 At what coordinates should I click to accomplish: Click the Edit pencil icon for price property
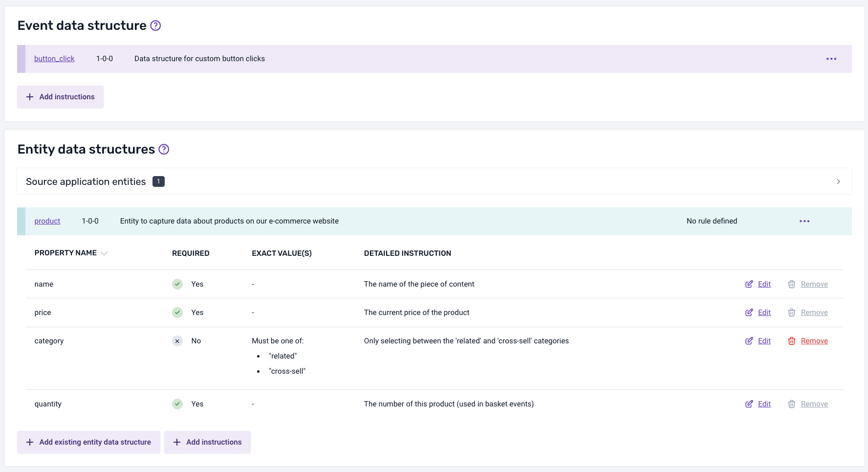coord(749,312)
